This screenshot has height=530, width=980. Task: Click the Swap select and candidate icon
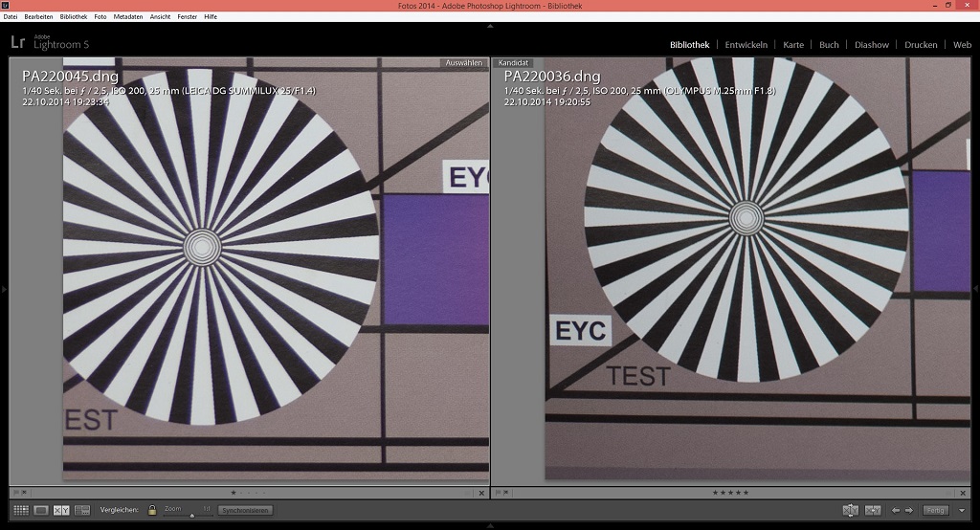(x=850, y=511)
